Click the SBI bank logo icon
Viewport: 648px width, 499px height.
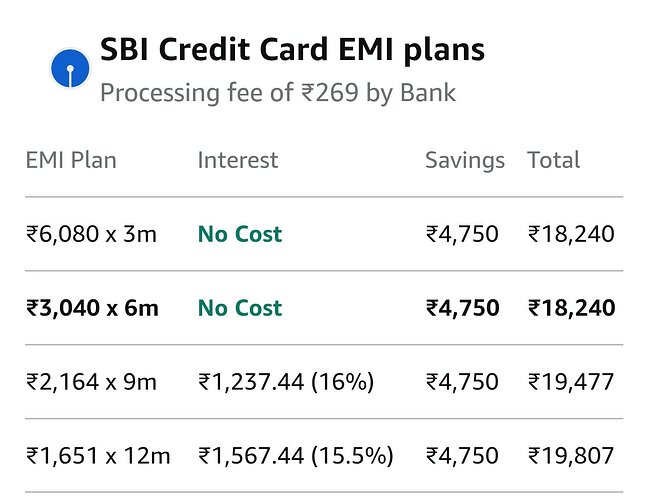pyautogui.click(x=70, y=68)
